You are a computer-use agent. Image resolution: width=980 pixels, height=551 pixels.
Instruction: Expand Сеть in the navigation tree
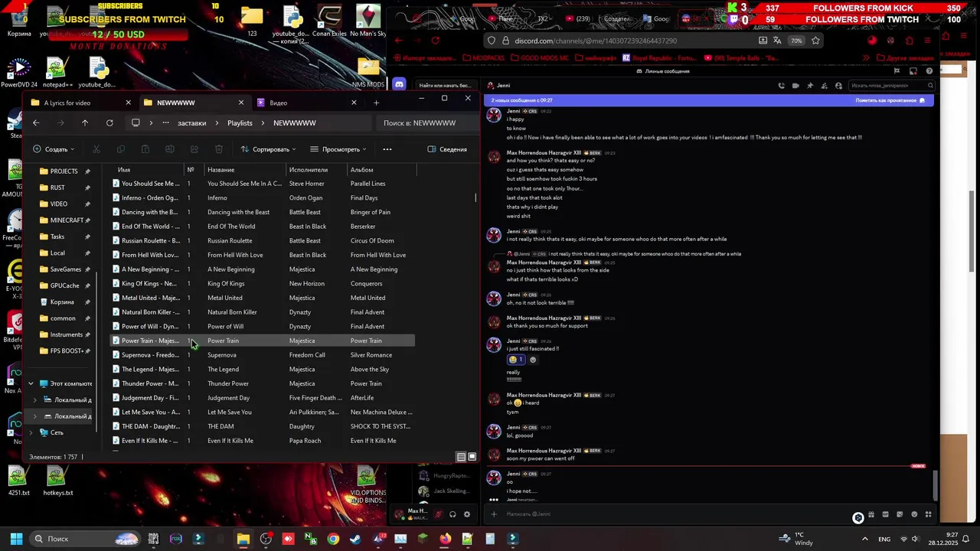pos(31,432)
